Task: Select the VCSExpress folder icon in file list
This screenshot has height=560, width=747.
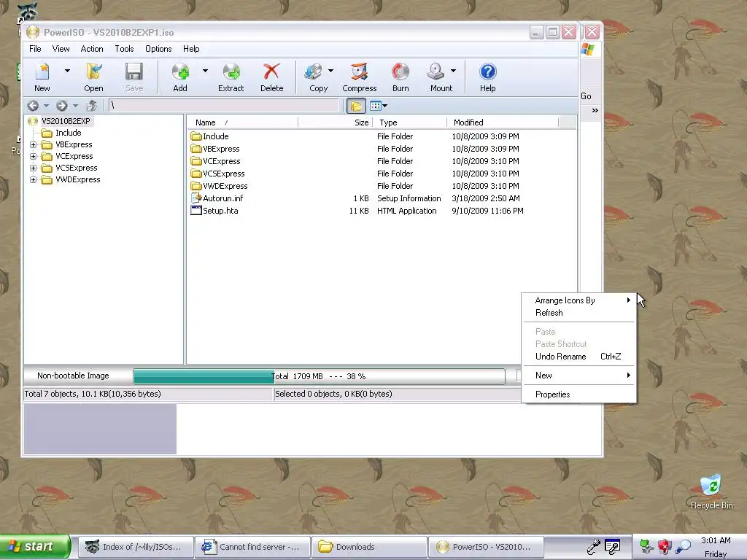Action: [x=196, y=174]
